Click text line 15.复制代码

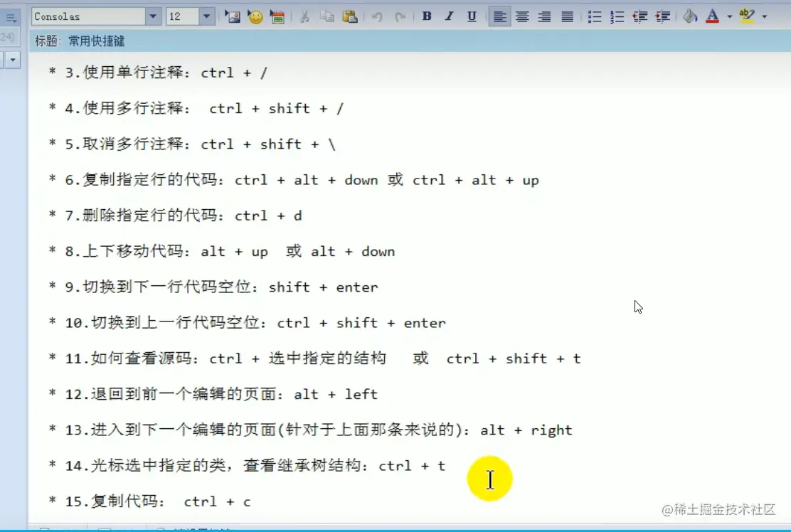pyautogui.click(x=149, y=501)
